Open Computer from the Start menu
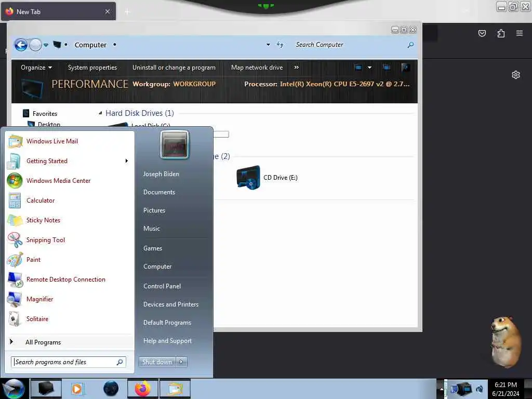The width and height of the screenshot is (532, 399). tap(157, 267)
